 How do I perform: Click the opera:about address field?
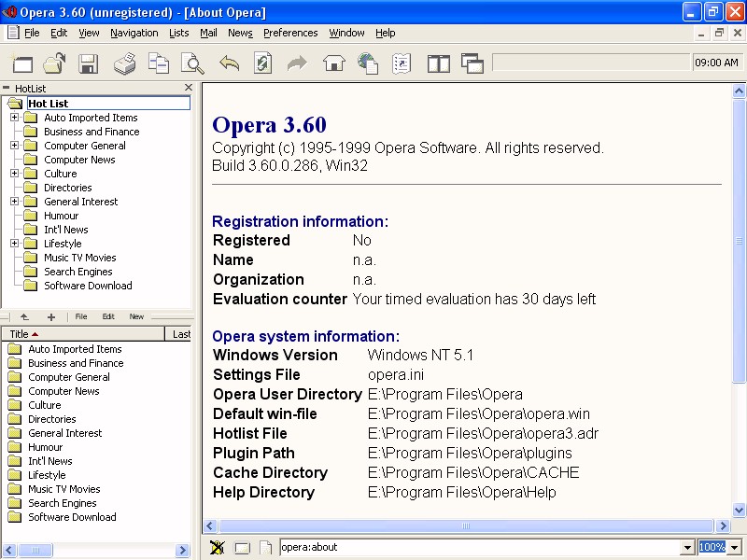point(480,548)
